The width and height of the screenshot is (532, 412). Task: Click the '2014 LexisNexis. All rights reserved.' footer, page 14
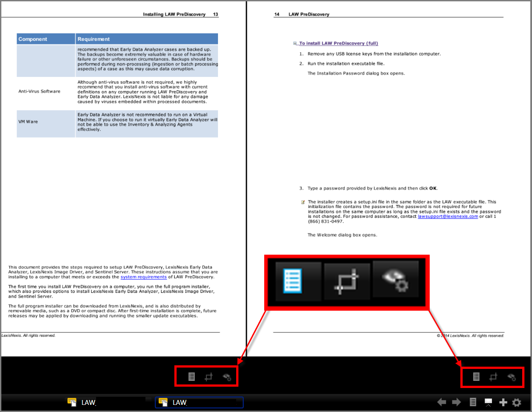(470, 336)
